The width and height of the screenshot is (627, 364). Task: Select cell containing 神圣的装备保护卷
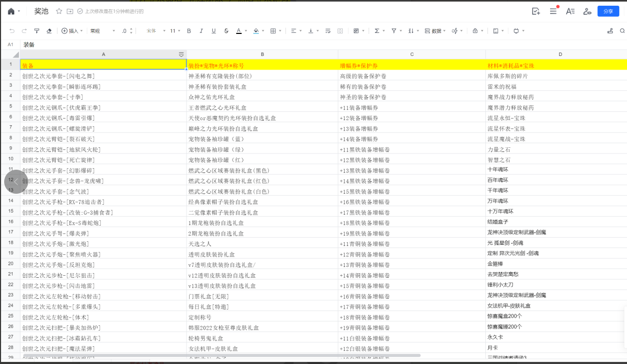(411, 97)
